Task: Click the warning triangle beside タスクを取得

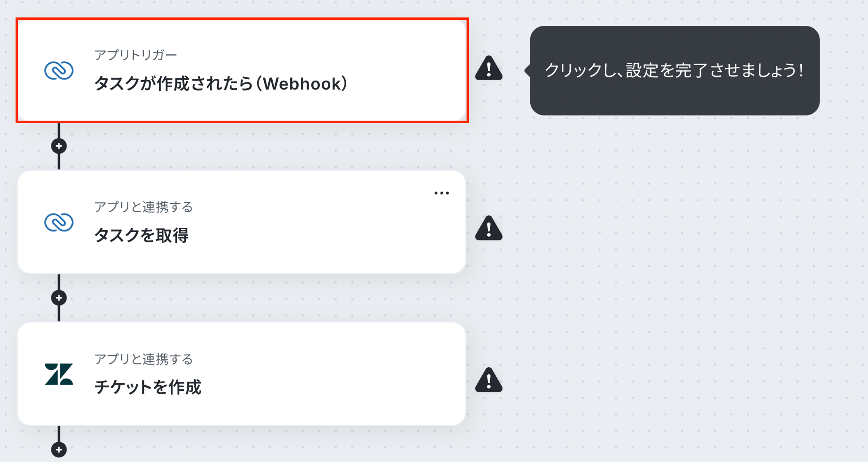Action: pos(489,228)
